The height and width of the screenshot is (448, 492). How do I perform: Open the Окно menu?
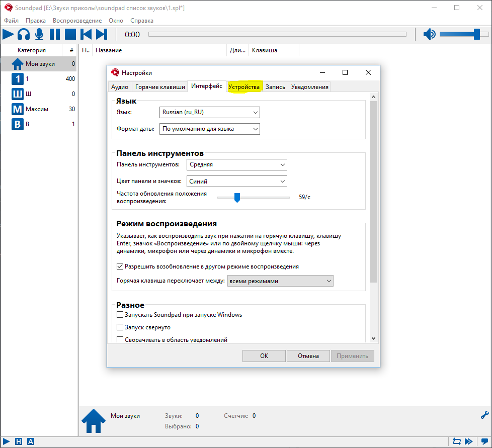pyautogui.click(x=116, y=21)
